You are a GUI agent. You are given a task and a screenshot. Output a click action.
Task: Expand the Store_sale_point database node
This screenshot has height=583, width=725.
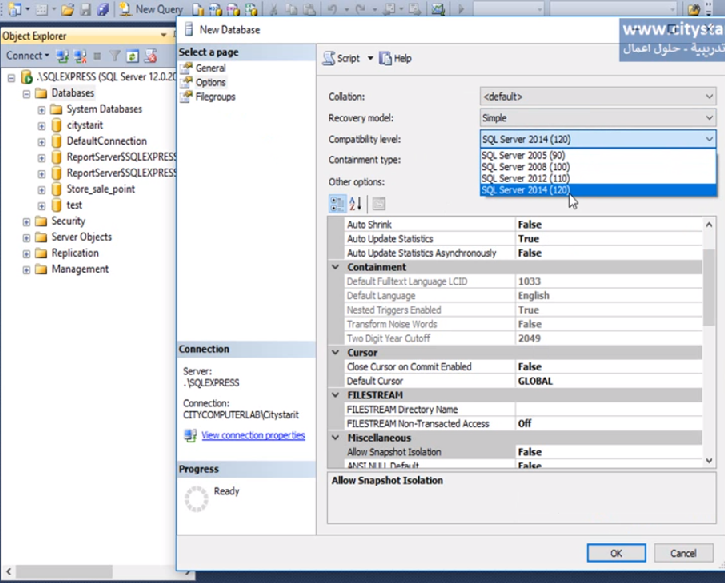tap(41, 190)
